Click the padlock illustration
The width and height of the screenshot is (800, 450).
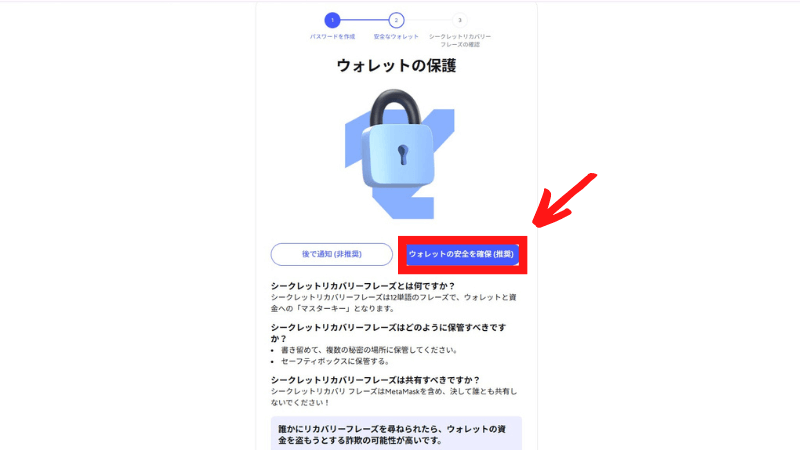click(x=399, y=140)
